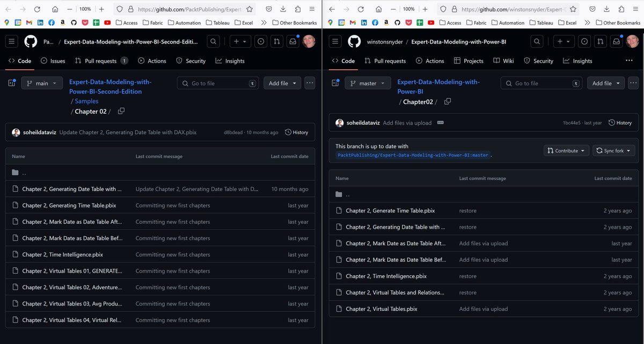This screenshot has height=344, width=644.
Task: Open left page Chapter 2, Time Intelligence.pbix
Action: coord(63,254)
